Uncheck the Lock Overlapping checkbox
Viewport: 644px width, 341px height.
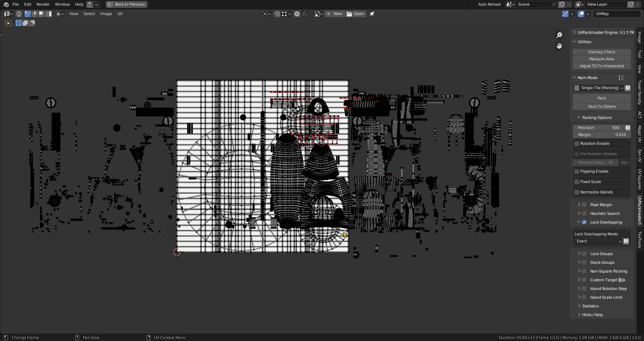pyautogui.click(x=584, y=222)
